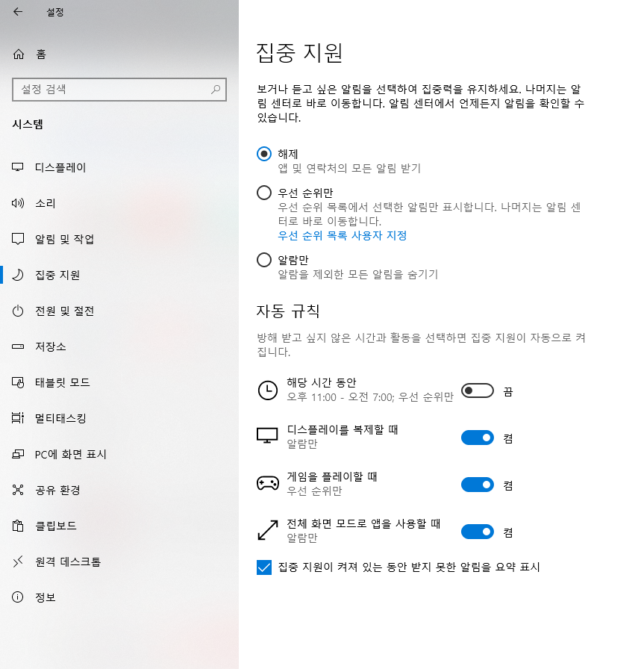This screenshot has width=644, height=669.
Task: Click the notifications speech-bubble icon
Action: coord(18,239)
